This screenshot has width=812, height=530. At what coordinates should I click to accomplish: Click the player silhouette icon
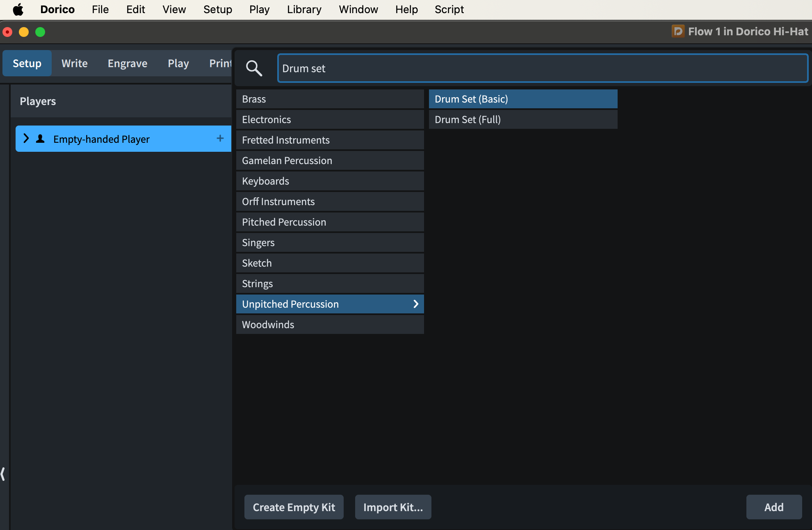click(x=40, y=139)
